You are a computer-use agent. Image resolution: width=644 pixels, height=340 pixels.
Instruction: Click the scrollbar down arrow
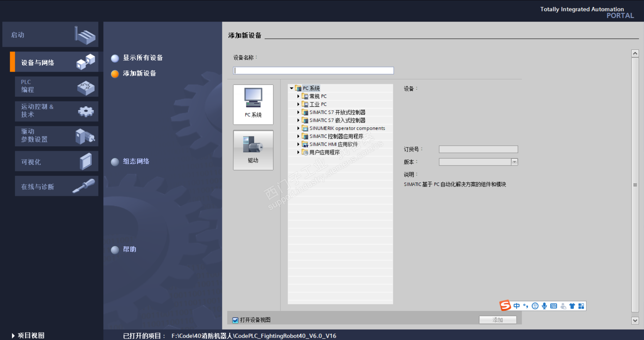pyautogui.click(x=635, y=320)
